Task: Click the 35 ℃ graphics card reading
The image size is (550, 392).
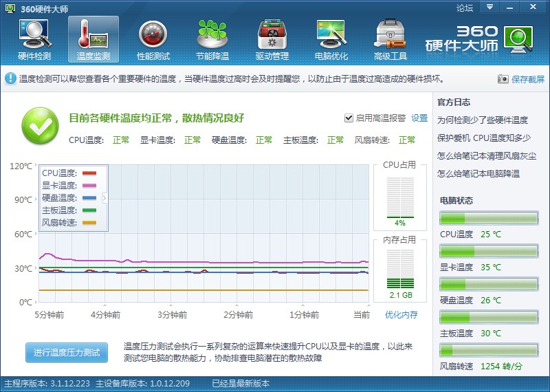Action: 491,267
